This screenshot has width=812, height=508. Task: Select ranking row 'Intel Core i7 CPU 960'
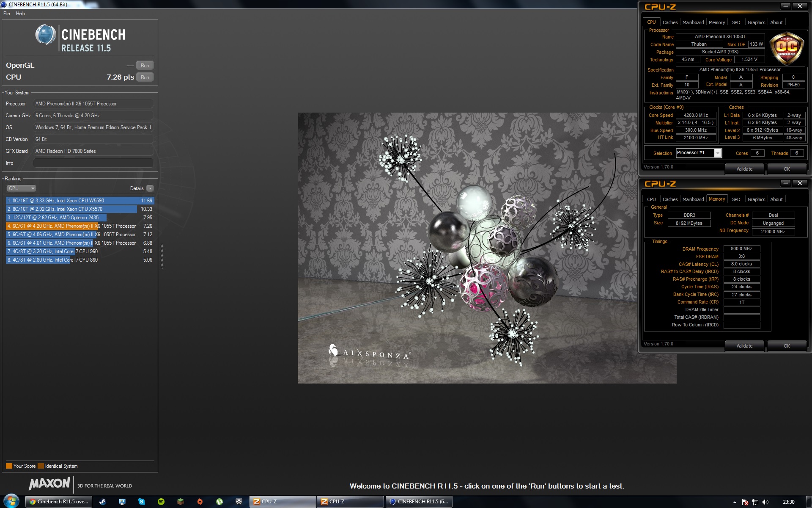point(80,251)
